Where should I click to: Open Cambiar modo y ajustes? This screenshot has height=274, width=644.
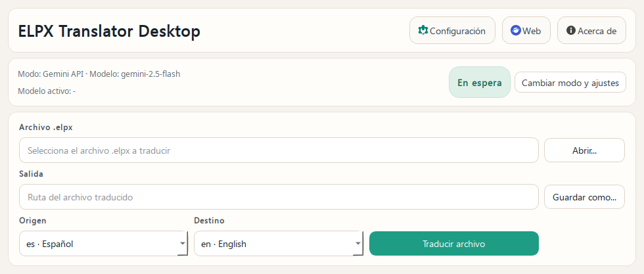(x=570, y=83)
